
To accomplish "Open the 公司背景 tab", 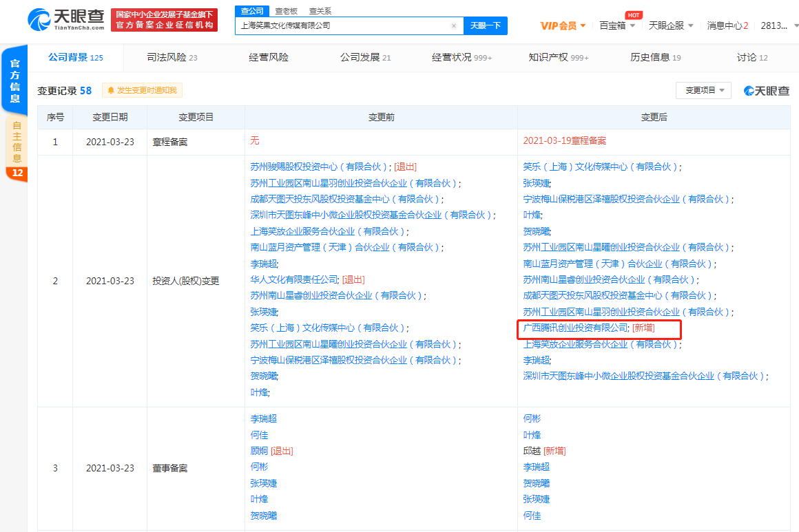I will [x=75, y=58].
